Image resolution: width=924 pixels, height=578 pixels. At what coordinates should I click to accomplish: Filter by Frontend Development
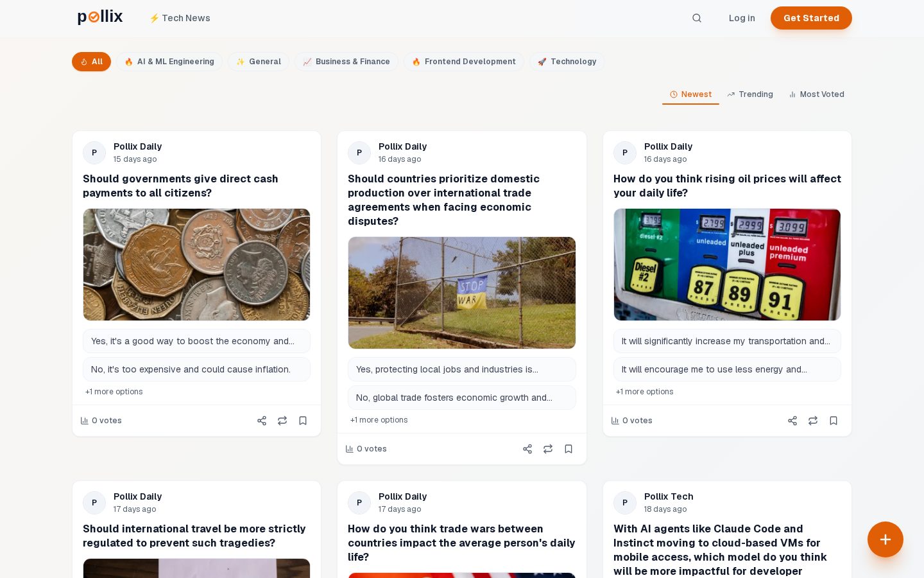(x=464, y=62)
